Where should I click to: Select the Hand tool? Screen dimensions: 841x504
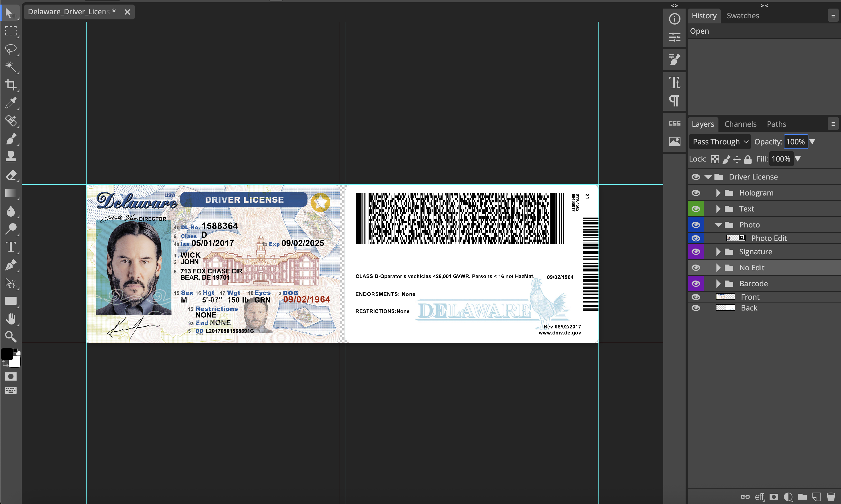(11, 319)
